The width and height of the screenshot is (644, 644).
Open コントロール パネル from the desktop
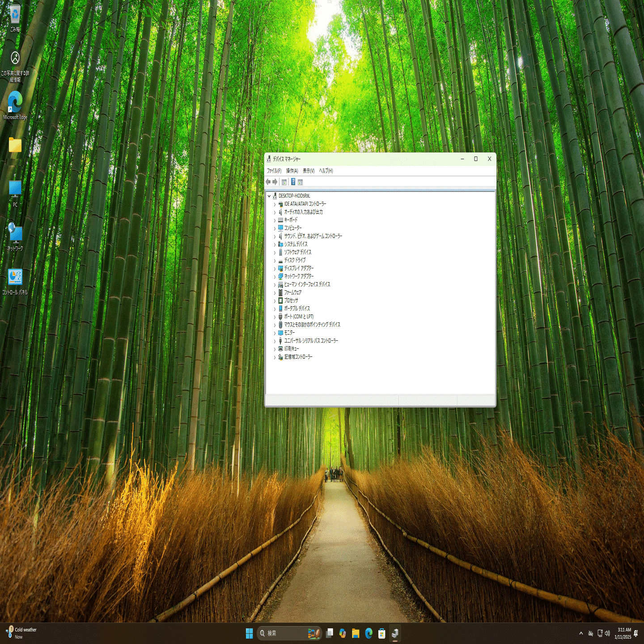[16, 277]
